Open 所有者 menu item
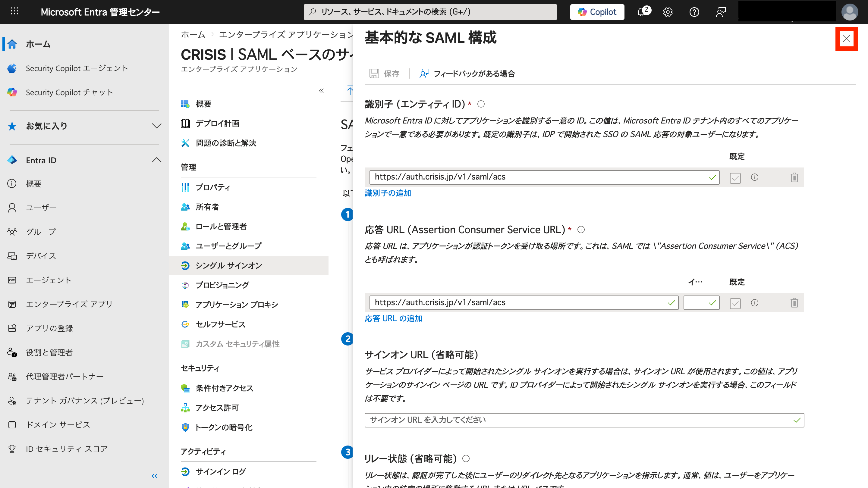Viewport: 868px width, 488px height. [x=249, y=207]
